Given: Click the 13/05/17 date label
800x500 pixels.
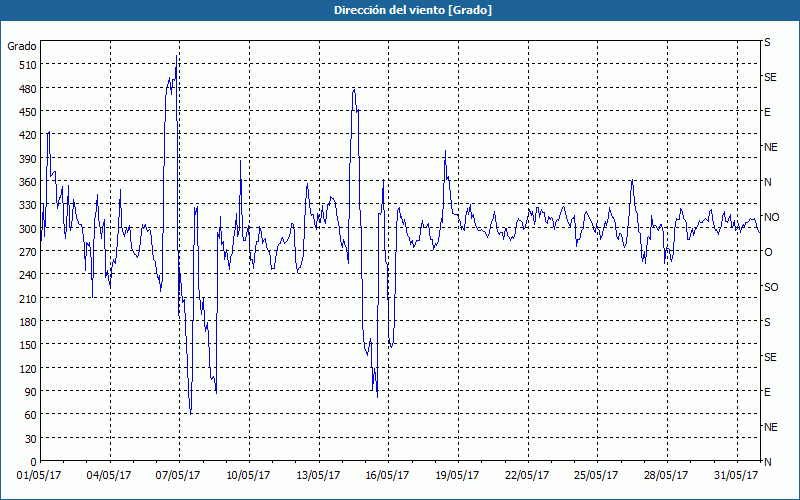Looking at the screenshot, I should (x=318, y=476).
